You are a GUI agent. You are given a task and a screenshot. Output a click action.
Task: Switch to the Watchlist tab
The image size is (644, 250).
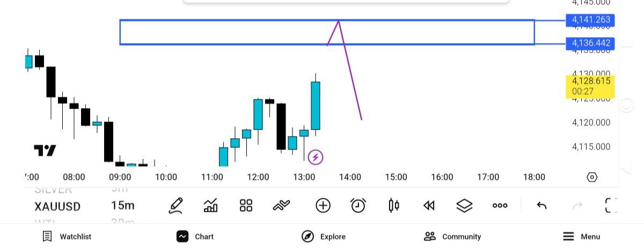click(x=67, y=237)
